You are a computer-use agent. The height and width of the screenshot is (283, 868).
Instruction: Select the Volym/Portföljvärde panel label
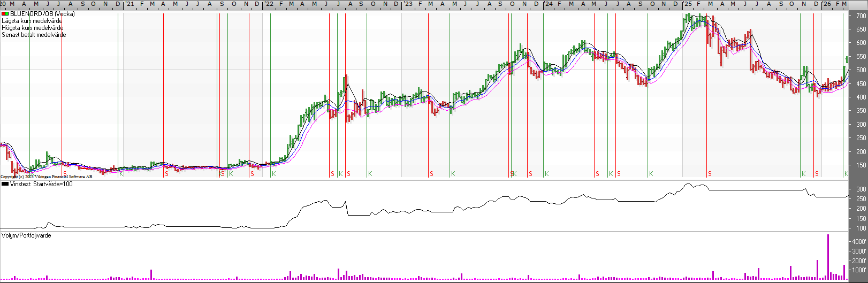tap(26, 235)
